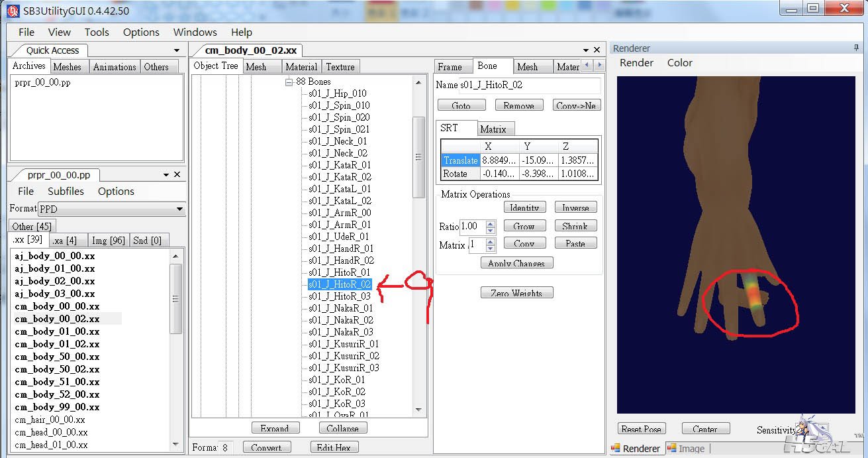This screenshot has height=458, width=868.
Task: Open the Tools menu
Action: pos(97,32)
